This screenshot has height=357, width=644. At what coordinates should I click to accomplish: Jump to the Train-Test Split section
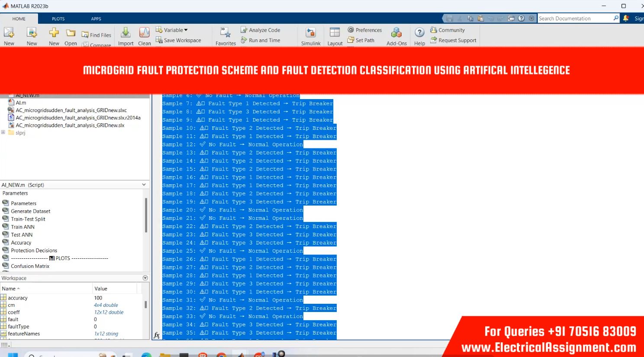28,219
